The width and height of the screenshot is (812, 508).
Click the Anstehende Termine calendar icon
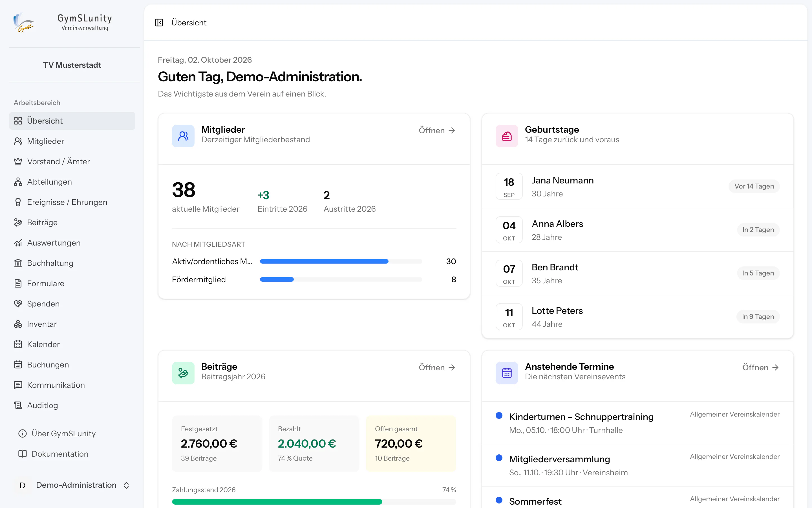pos(507,373)
